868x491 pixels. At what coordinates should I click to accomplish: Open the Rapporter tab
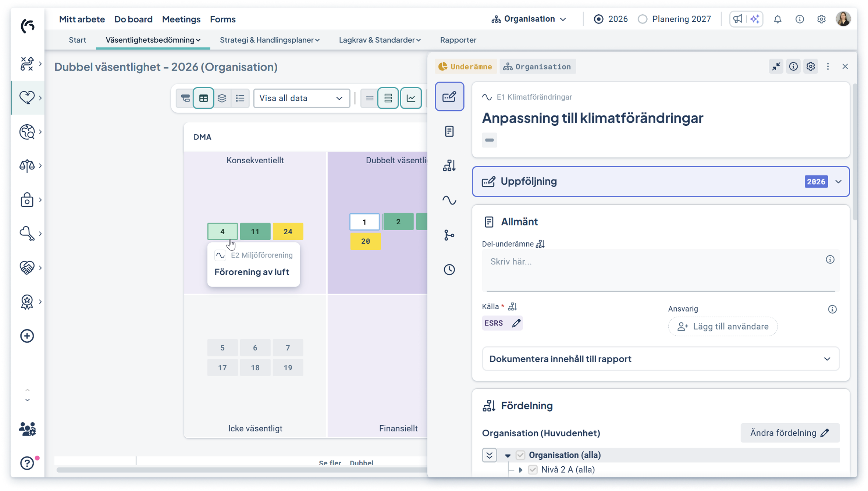tap(458, 40)
